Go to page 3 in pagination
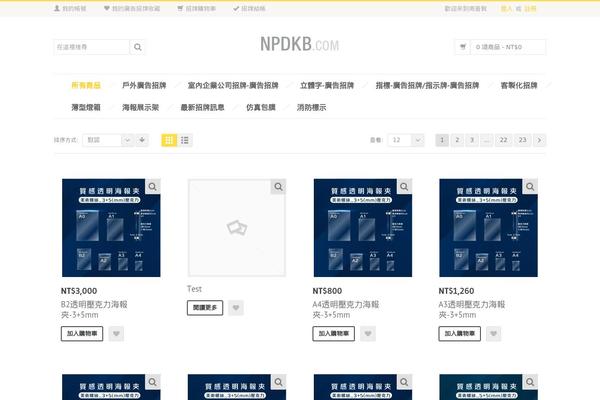Image resolution: width=600 pixels, height=400 pixels. click(x=472, y=140)
